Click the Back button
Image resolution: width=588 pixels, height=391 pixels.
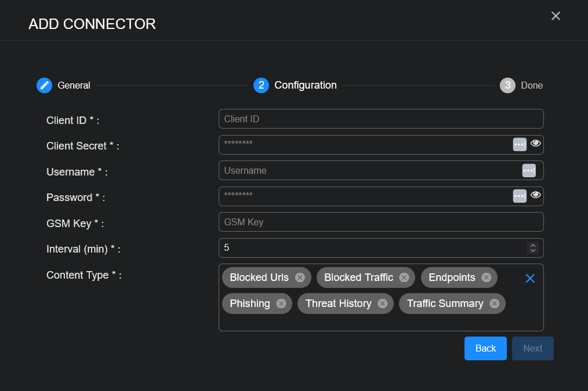(x=485, y=348)
